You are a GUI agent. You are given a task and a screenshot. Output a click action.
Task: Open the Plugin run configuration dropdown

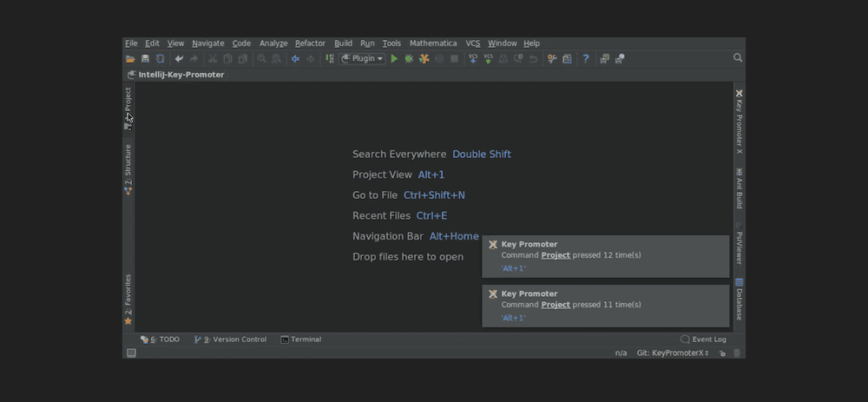[363, 59]
